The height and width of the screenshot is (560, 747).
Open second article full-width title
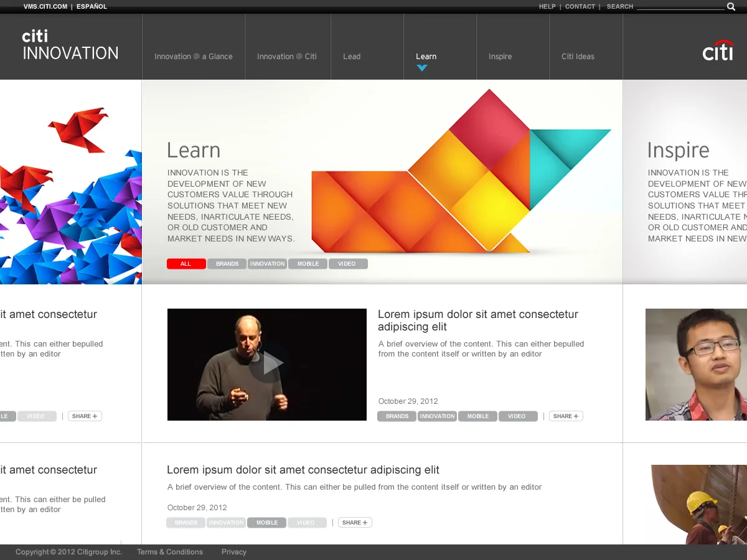pyautogui.click(x=303, y=470)
